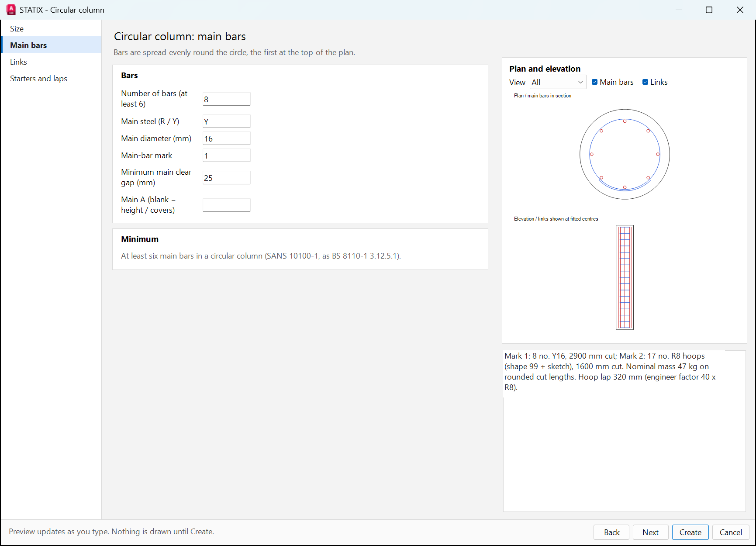
Task: Click the 'Circular column: main bars' heading
Action: 180,36
